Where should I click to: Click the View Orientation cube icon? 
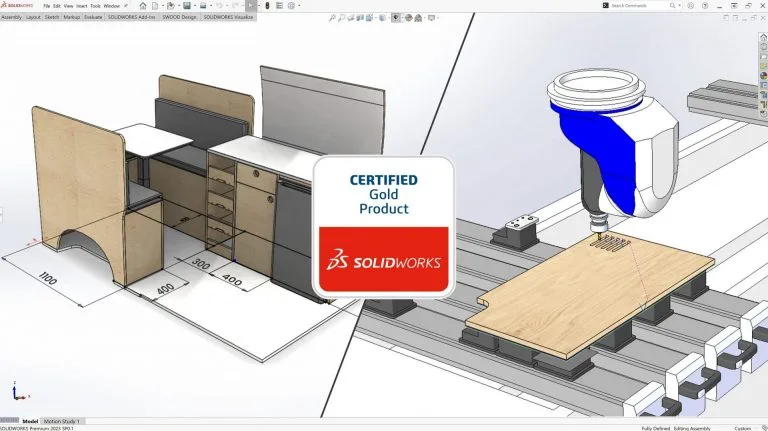[x=369, y=18]
